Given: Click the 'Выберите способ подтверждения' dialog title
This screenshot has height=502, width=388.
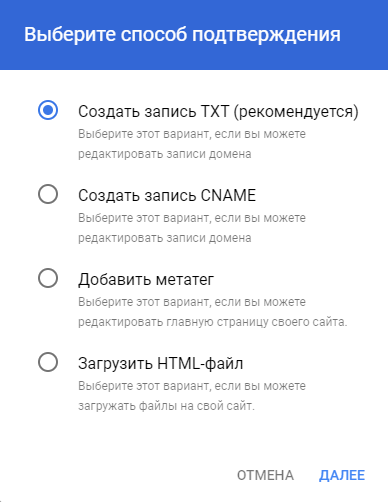Looking at the screenshot, I should point(182,35).
